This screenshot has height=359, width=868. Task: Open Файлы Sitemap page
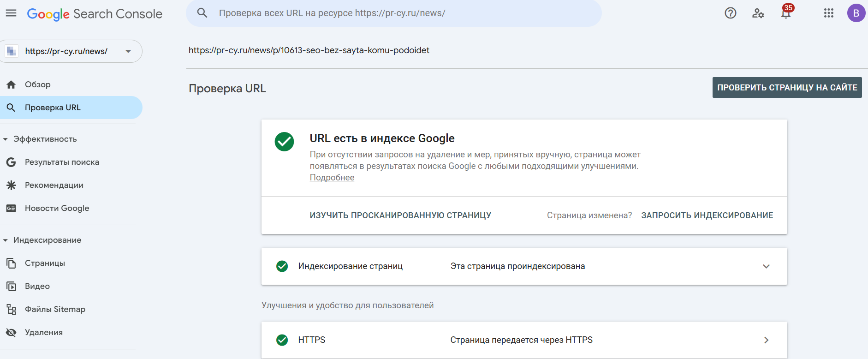point(55,309)
